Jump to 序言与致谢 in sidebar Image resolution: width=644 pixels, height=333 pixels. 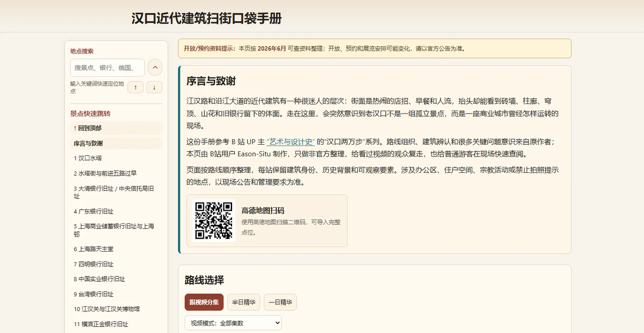click(116, 143)
